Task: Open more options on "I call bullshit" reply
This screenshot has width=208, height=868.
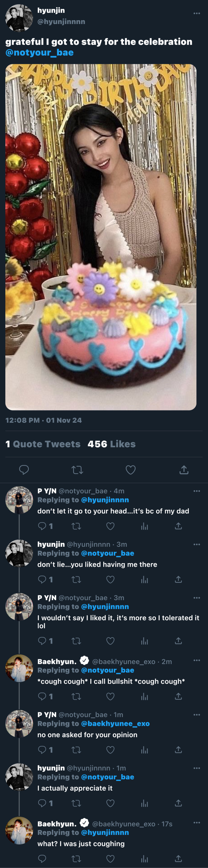Action: 197,660
